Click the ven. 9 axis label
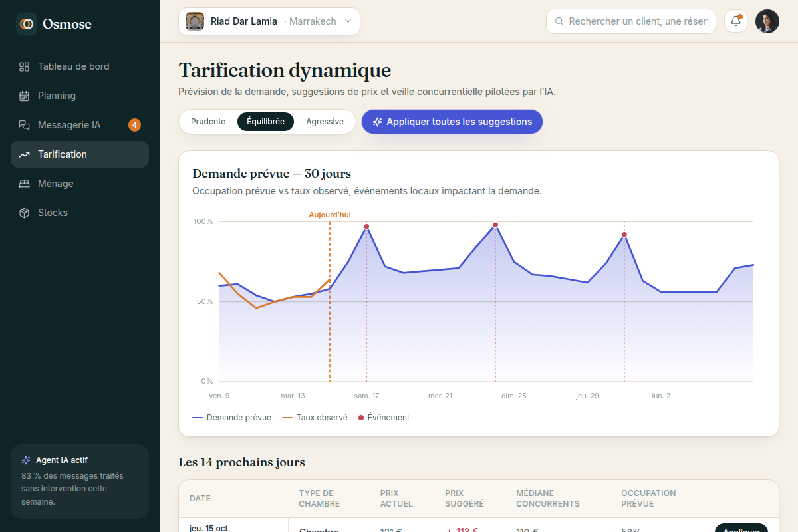Screen dimensions: 798x532 point(219,396)
